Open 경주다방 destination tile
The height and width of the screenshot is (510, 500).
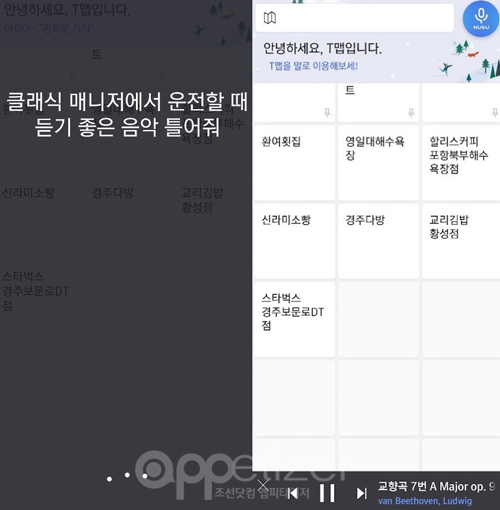378,241
